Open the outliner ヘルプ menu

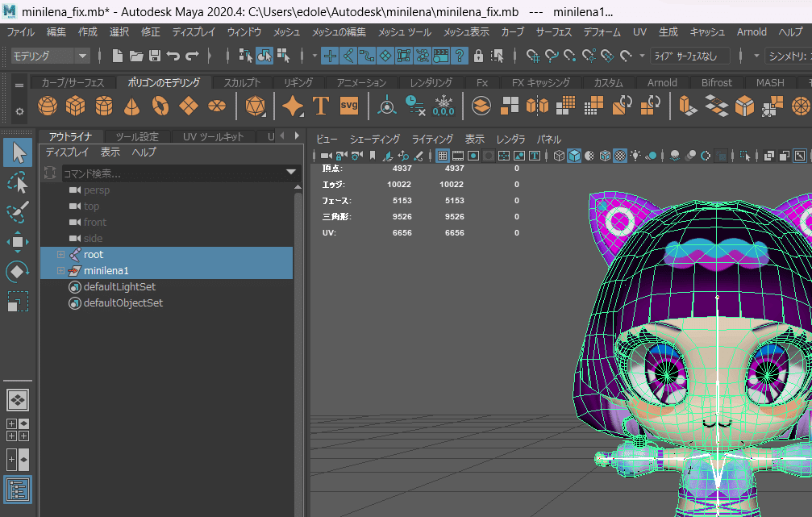[144, 152]
